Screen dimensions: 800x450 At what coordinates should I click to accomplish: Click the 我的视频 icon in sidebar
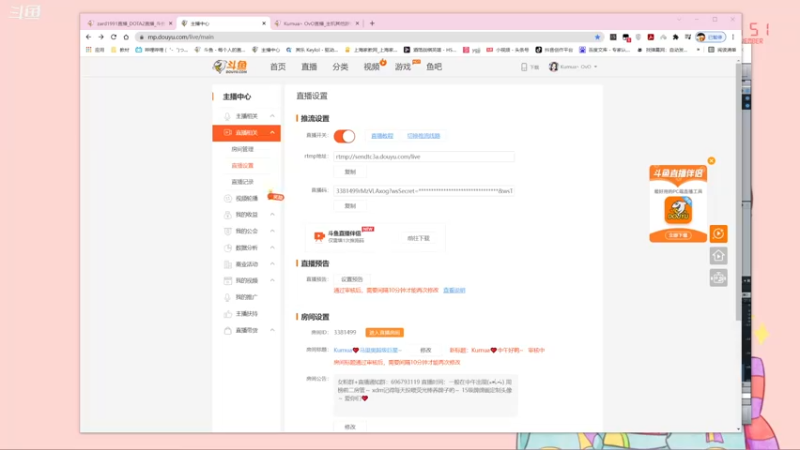(228, 281)
